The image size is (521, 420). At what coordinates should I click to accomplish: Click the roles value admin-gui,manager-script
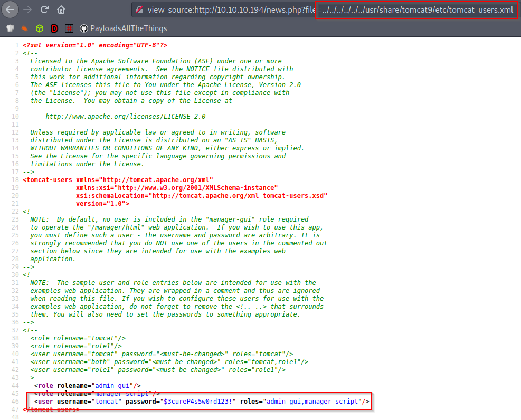pos(311,402)
